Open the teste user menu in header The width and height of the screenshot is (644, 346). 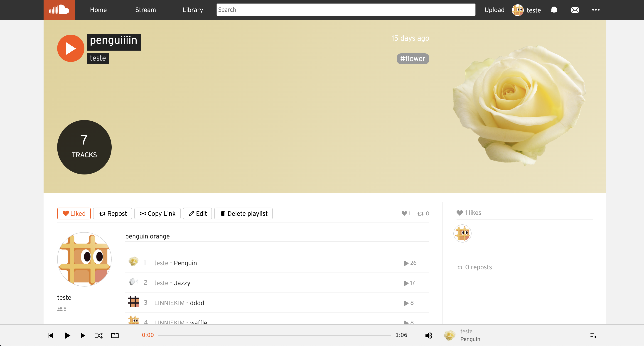tap(526, 10)
